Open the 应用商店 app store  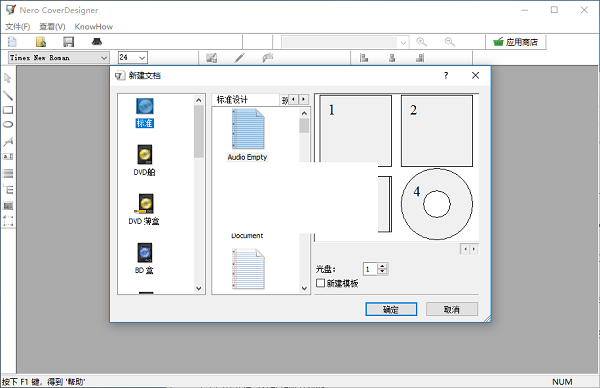point(515,42)
